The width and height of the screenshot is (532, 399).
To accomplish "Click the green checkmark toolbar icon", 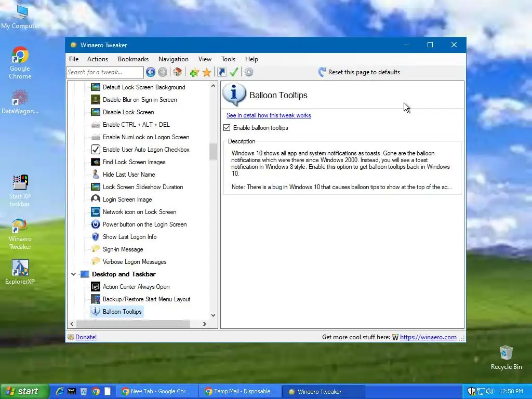I will 234,72.
